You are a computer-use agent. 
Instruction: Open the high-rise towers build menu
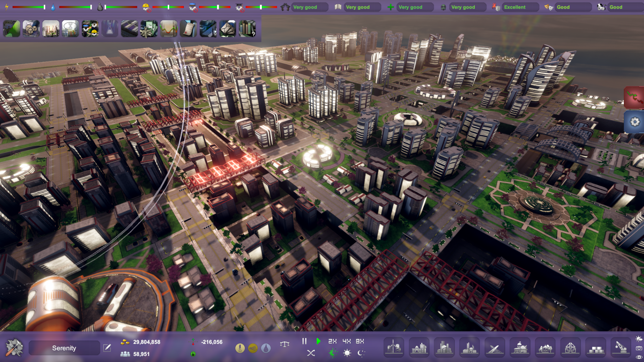444,347
